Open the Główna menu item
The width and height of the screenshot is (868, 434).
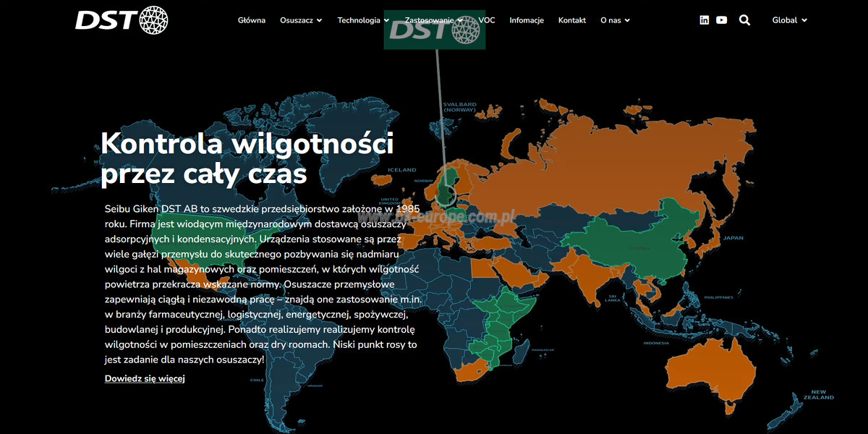click(x=252, y=20)
